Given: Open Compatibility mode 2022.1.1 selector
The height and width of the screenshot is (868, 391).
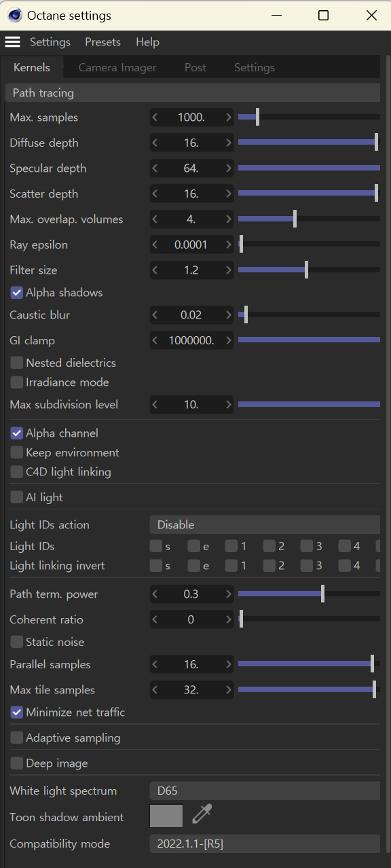Looking at the screenshot, I should pyautogui.click(x=265, y=844).
